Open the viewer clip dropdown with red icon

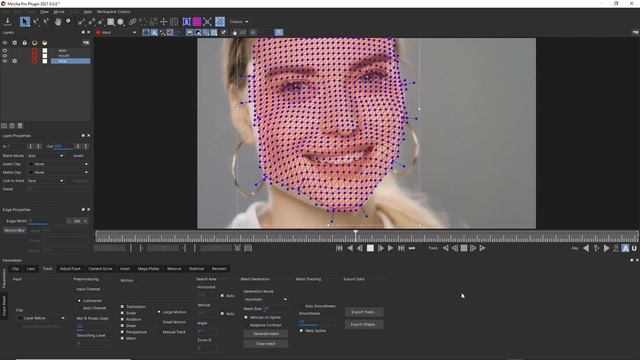tap(116, 32)
